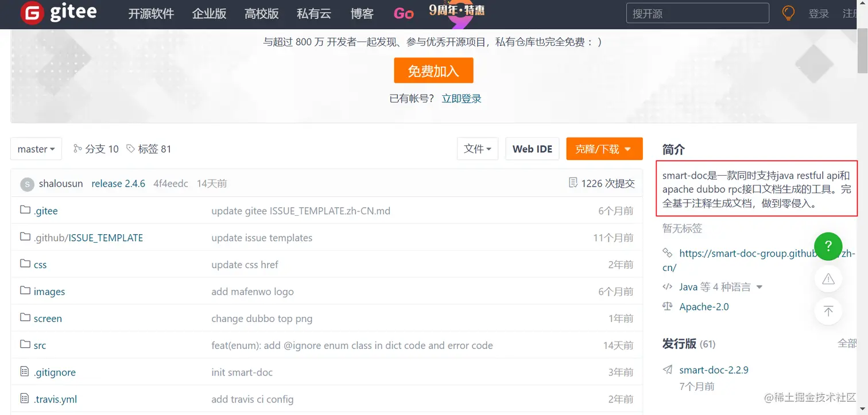The image size is (868, 415).
Task: Open the .travis.yml file name
Action: click(55, 399)
